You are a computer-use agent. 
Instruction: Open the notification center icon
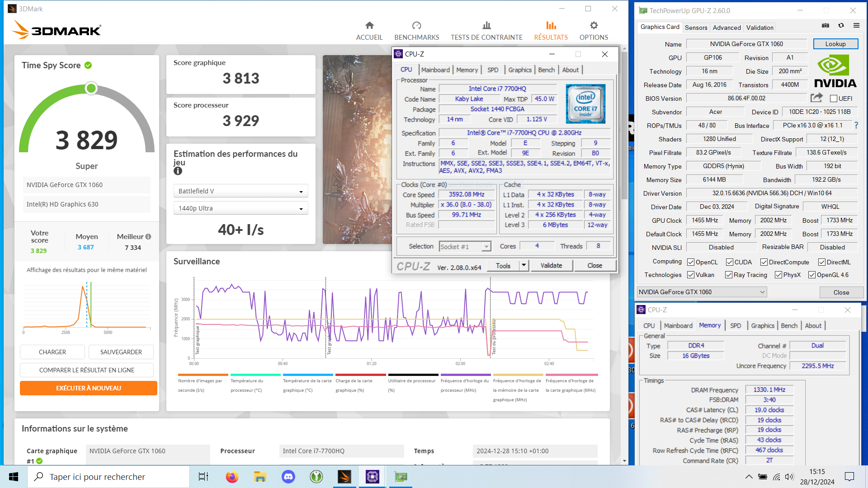849,477
